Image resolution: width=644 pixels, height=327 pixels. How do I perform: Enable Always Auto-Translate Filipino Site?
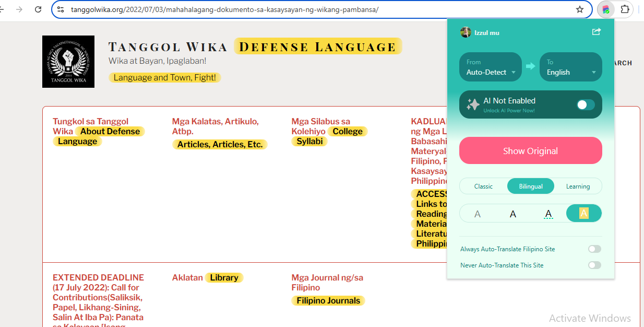coord(594,249)
